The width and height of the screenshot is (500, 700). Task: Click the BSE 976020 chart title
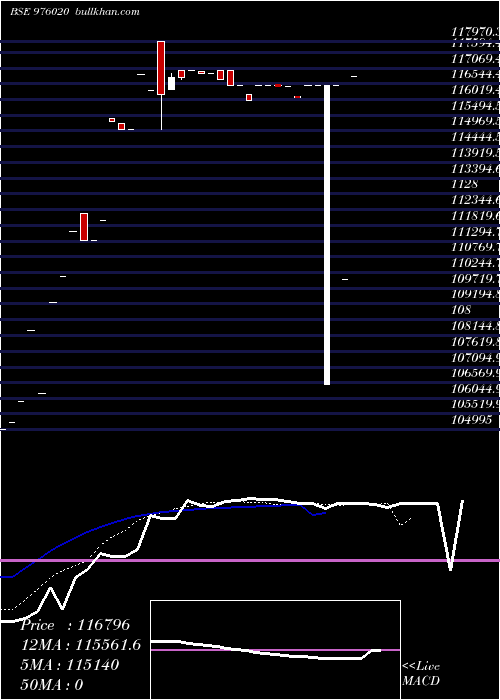coord(39,12)
